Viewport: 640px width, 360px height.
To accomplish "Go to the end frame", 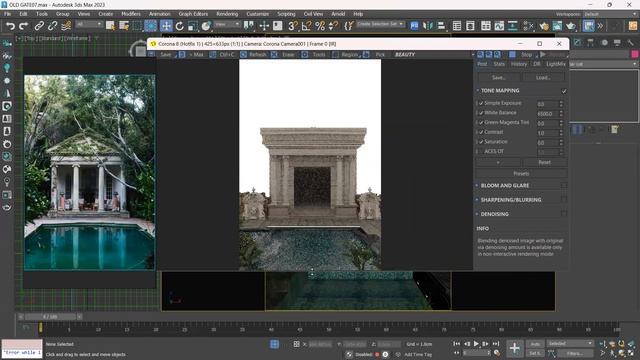I will (496, 344).
